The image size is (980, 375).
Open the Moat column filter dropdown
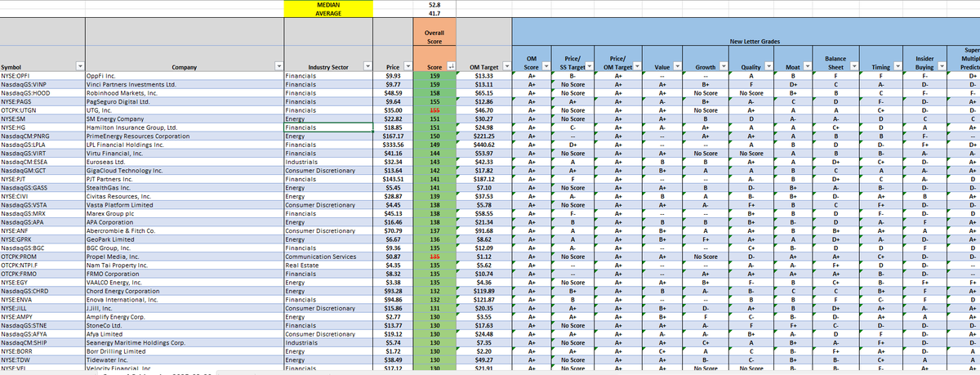tap(808, 67)
